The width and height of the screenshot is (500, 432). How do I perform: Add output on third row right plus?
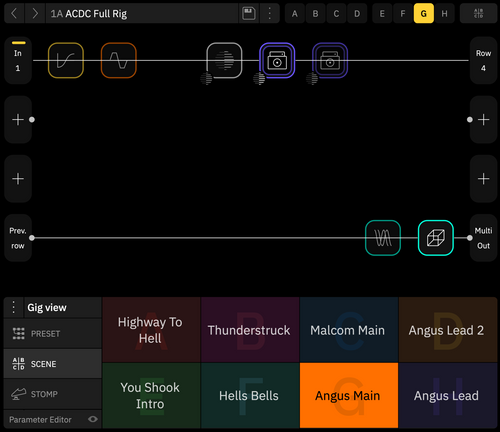(x=483, y=179)
